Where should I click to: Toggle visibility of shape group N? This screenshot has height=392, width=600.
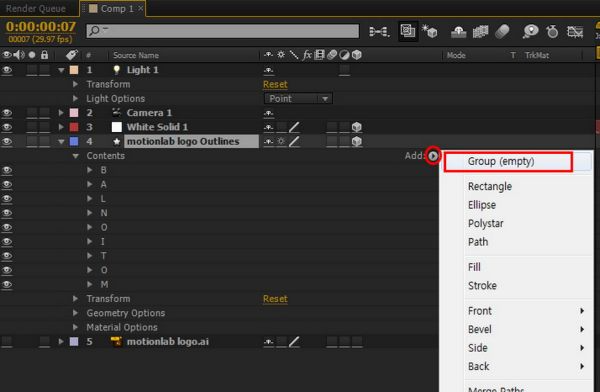[x=7, y=213]
